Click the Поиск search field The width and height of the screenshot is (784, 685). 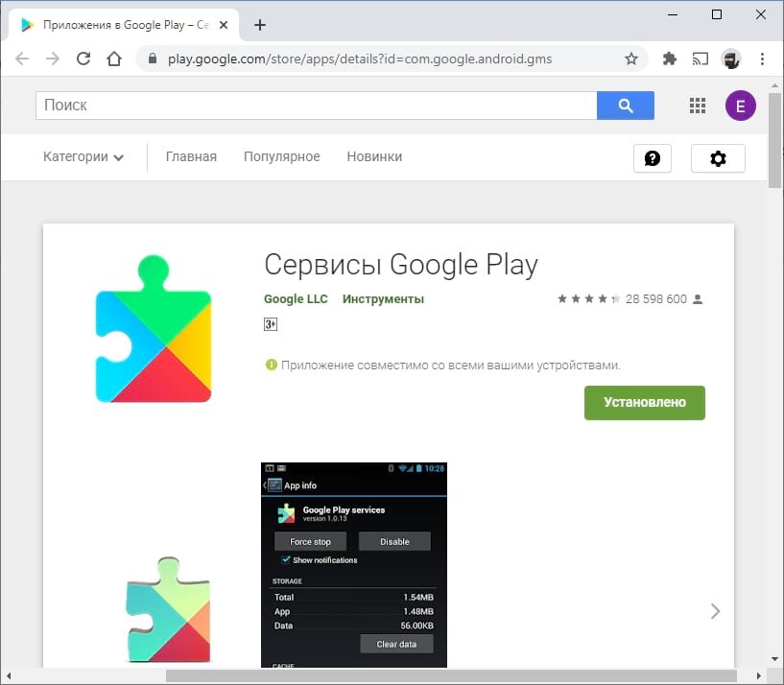[x=316, y=106]
